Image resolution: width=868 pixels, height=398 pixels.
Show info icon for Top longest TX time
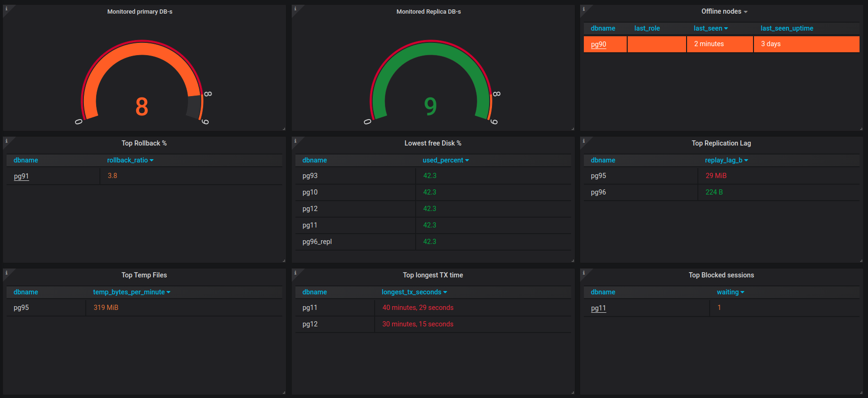295,273
